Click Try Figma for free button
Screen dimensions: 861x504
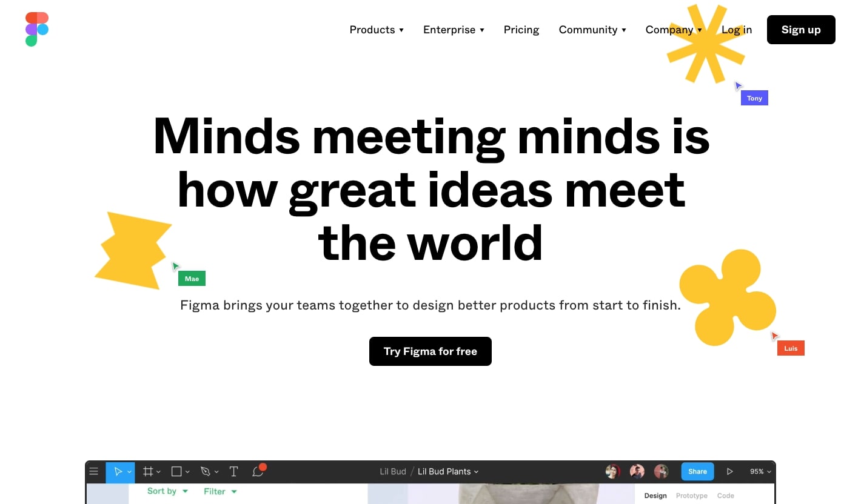(x=430, y=351)
